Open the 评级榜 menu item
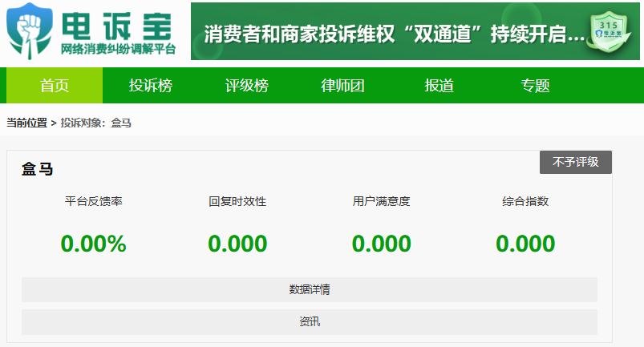This screenshot has width=644, height=347. 246,85
